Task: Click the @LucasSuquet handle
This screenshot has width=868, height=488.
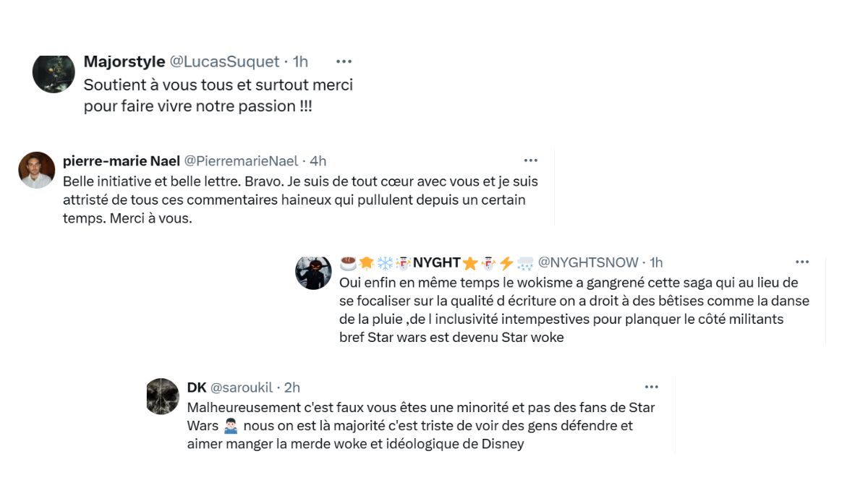Action: pyautogui.click(x=224, y=62)
